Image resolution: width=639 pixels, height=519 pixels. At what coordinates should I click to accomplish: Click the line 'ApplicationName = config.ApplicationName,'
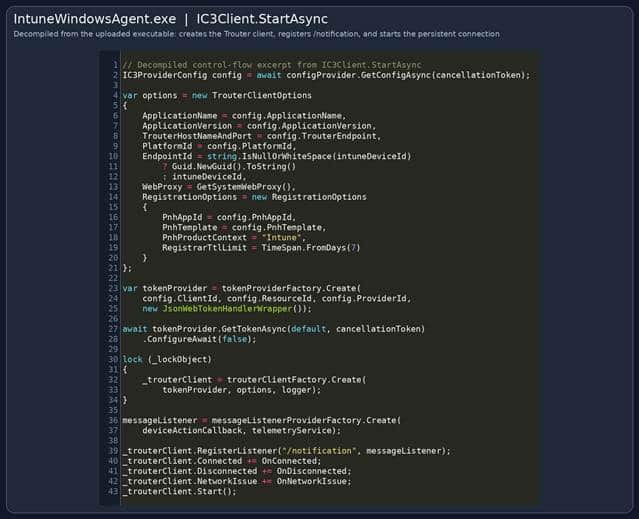(x=244, y=116)
